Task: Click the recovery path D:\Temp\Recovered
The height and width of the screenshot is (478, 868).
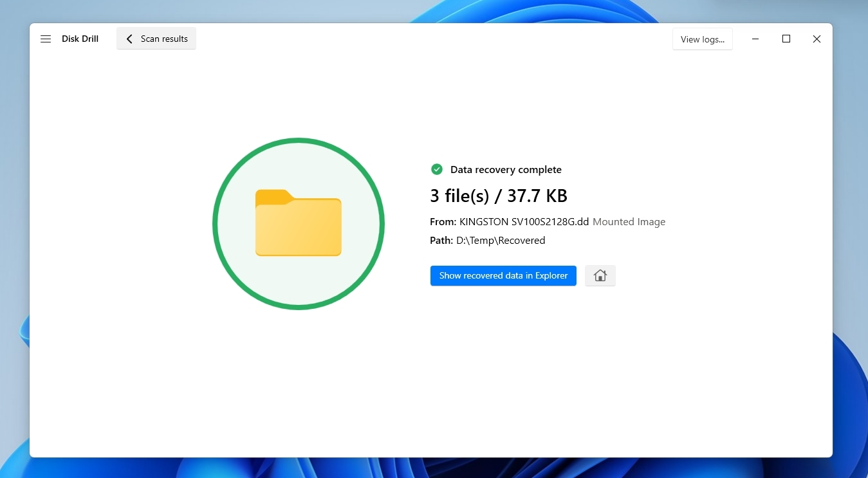Action: pos(501,241)
